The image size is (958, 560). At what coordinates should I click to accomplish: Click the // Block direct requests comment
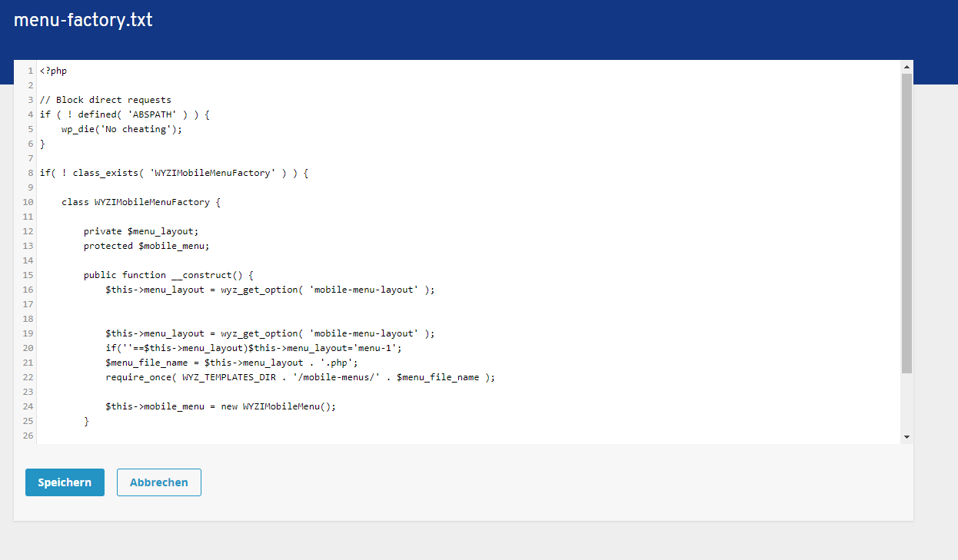(104, 99)
